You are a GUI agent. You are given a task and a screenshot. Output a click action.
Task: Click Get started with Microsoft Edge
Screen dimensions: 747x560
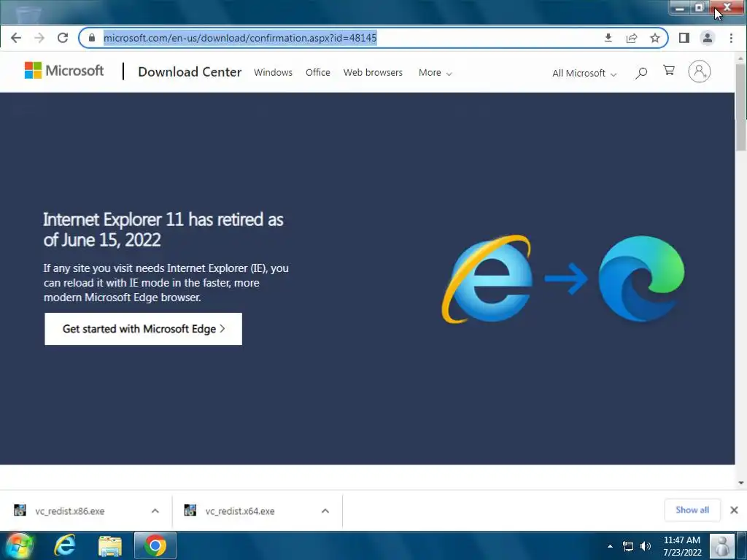coord(144,329)
